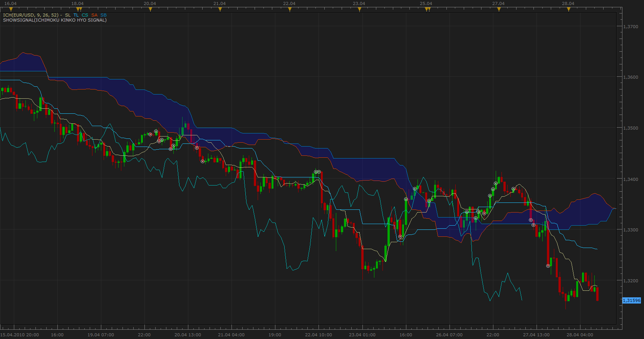The width and height of the screenshot is (644, 339).
Task: Select the day marker triangle under 28.04
Action: [569, 10]
